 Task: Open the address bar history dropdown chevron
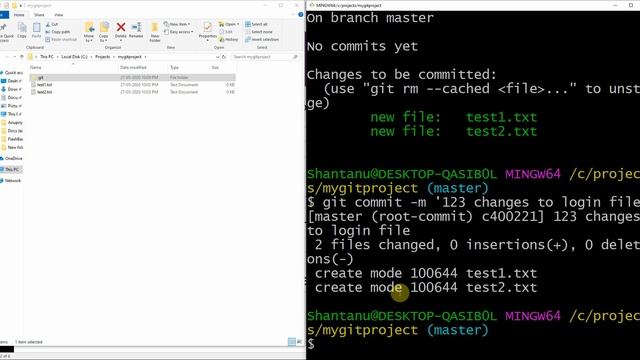218,57
